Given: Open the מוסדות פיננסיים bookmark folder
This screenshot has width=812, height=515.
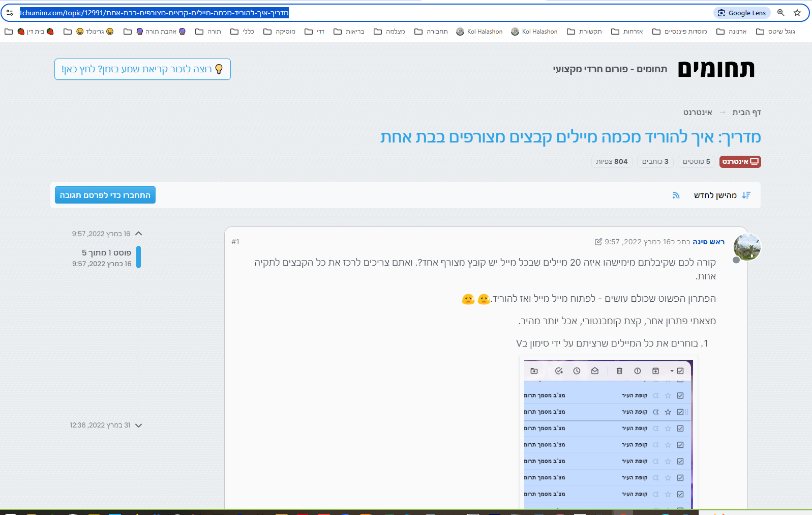Looking at the screenshot, I should [680, 32].
